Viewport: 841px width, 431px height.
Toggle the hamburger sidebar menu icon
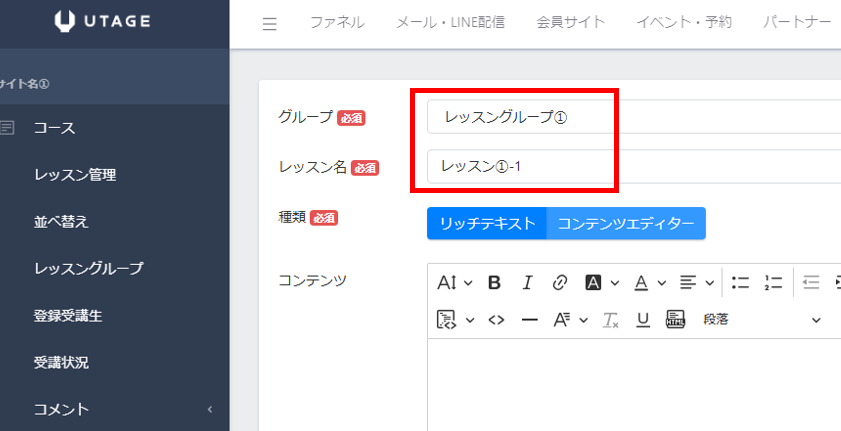click(x=269, y=24)
